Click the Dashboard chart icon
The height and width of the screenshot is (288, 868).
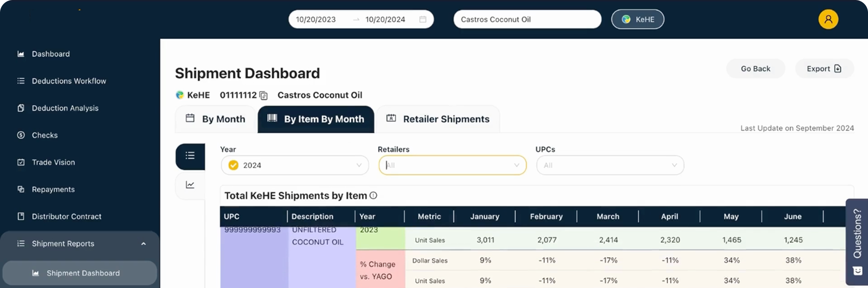(21, 54)
